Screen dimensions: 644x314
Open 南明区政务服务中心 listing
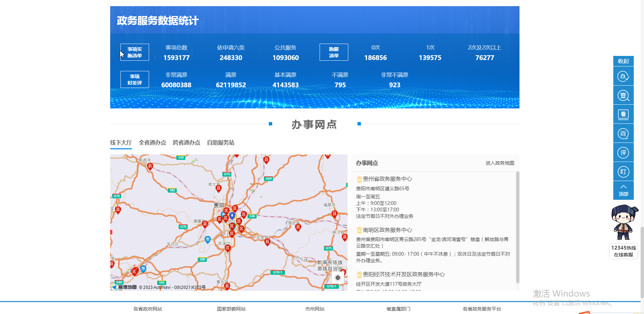[x=387, y=230]
